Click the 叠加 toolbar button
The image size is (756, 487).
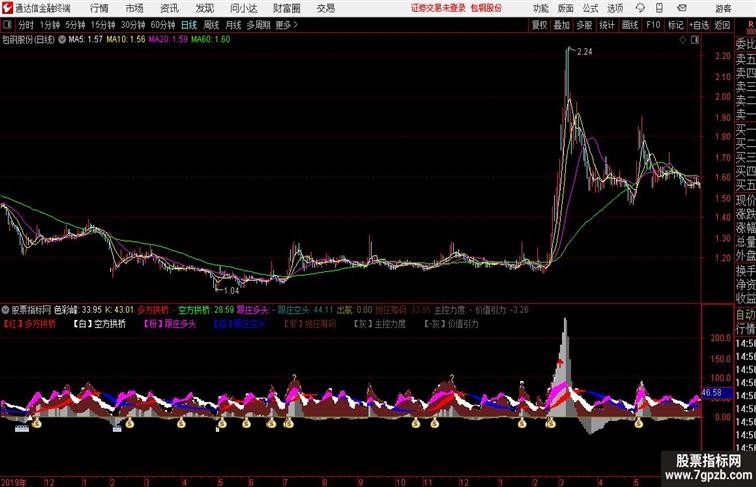[562, 25]
